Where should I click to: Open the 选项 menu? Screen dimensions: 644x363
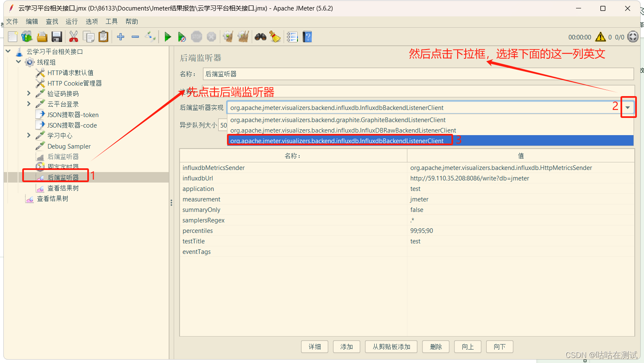pos(92,21)
